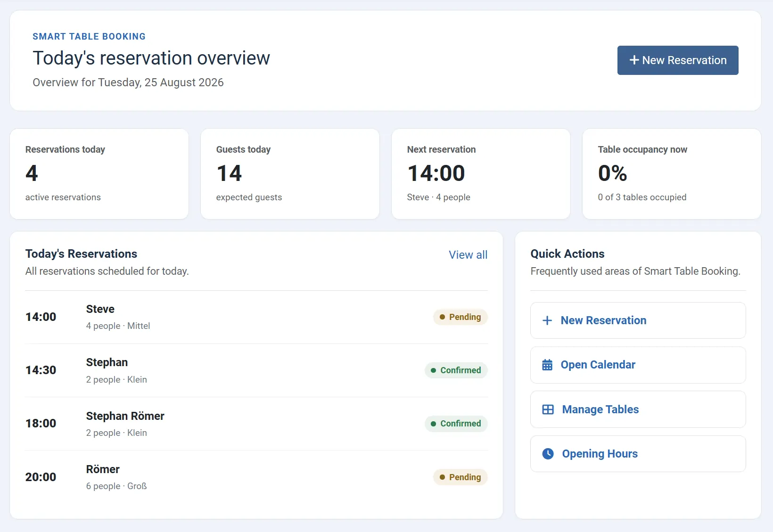Click the Guests today value 14
773x532 pixels.
click(x=229, y=173)
